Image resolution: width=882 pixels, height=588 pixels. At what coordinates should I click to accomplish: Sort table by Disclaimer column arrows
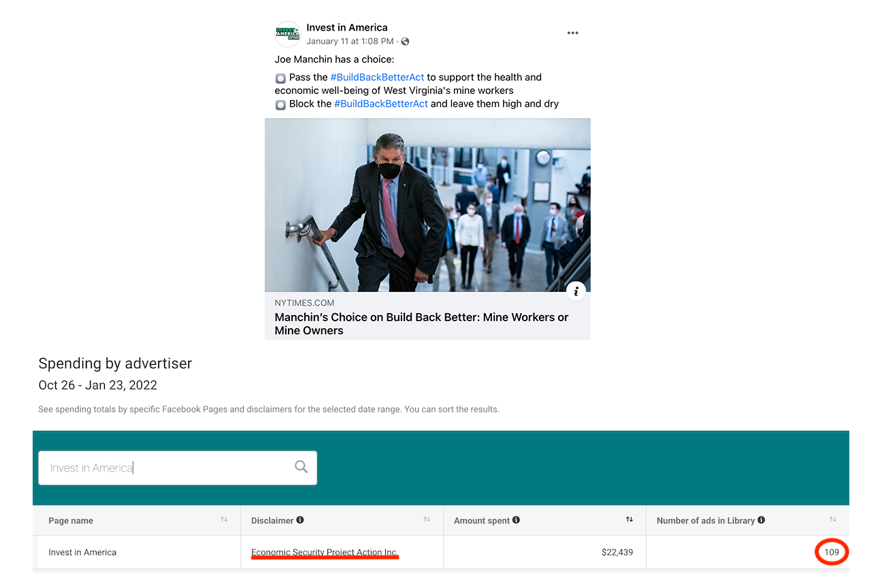[x=427, y=520]
